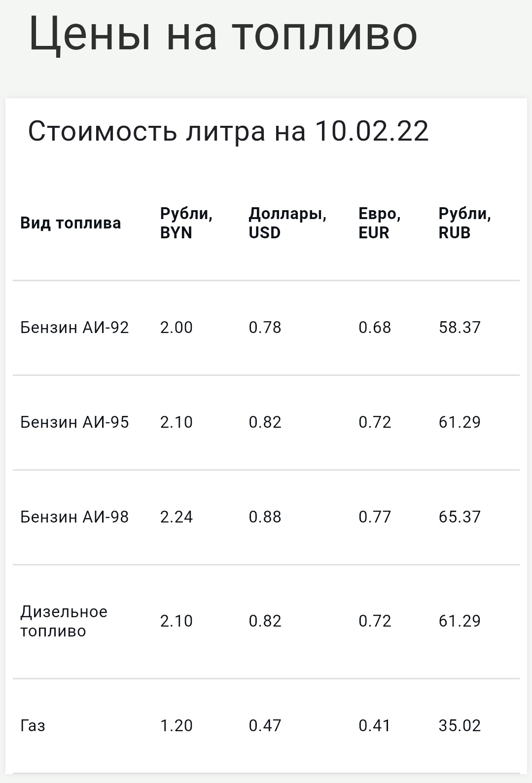Select the 'Бензин АИ-92' row label
Screen dimensions: 532x783
point(74,328)
